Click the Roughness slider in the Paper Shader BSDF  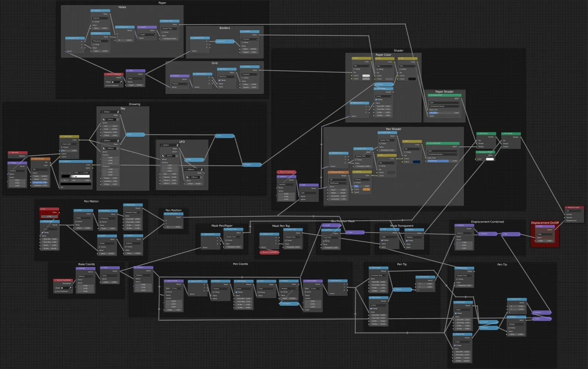click(444, 113)
